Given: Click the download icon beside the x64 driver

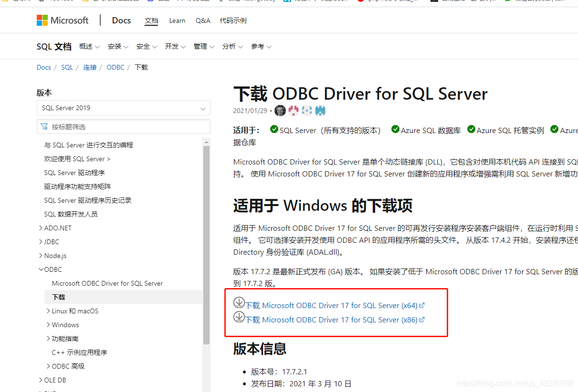Looking at the screenshot, I should pos(239,303).
